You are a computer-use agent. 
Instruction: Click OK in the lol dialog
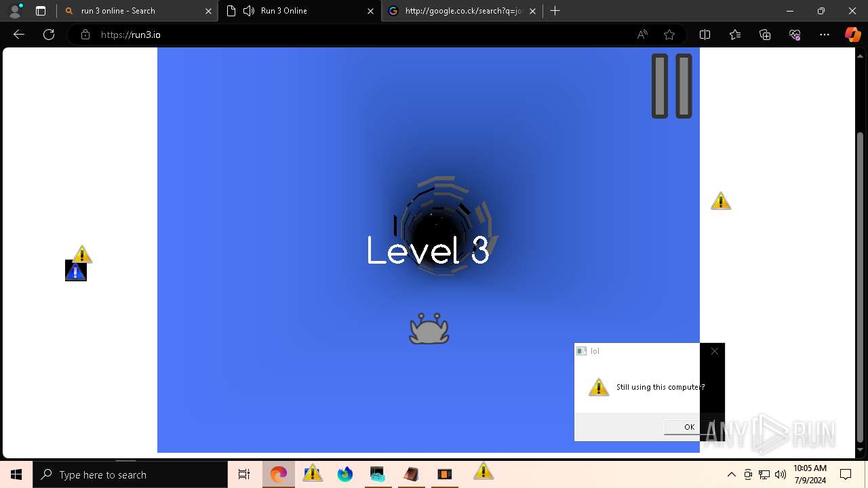click(689, 426)
